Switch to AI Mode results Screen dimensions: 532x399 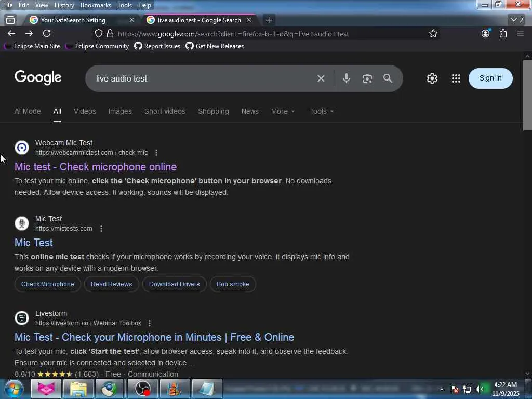[28, 111]
